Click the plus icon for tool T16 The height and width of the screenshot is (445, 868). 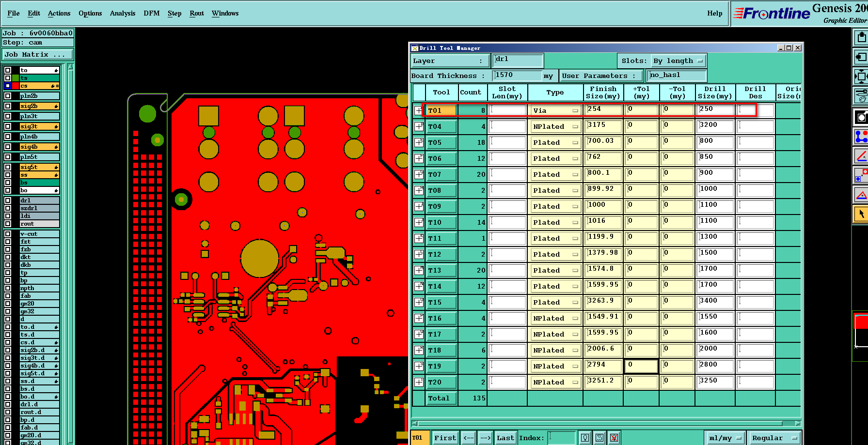pos(419,318)
